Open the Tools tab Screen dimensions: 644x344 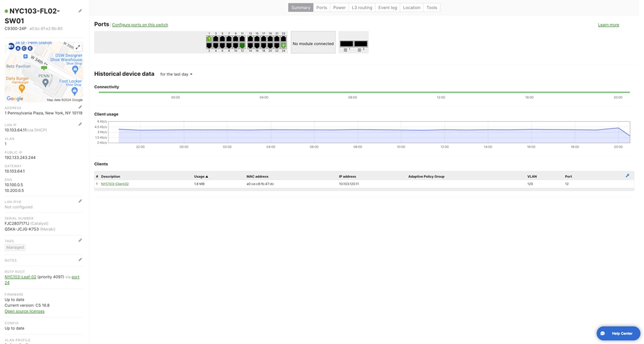432,7
